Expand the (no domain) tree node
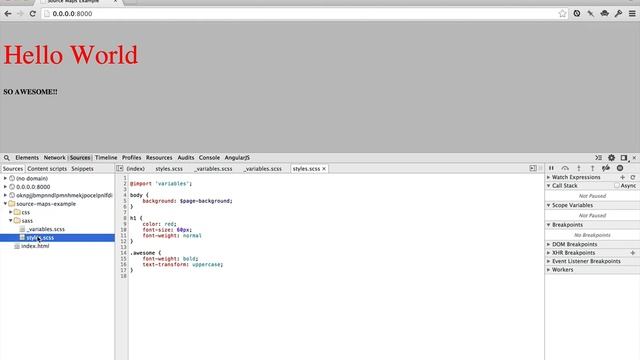Viewport: 640px width, 360px height. [x=5, y=178]
